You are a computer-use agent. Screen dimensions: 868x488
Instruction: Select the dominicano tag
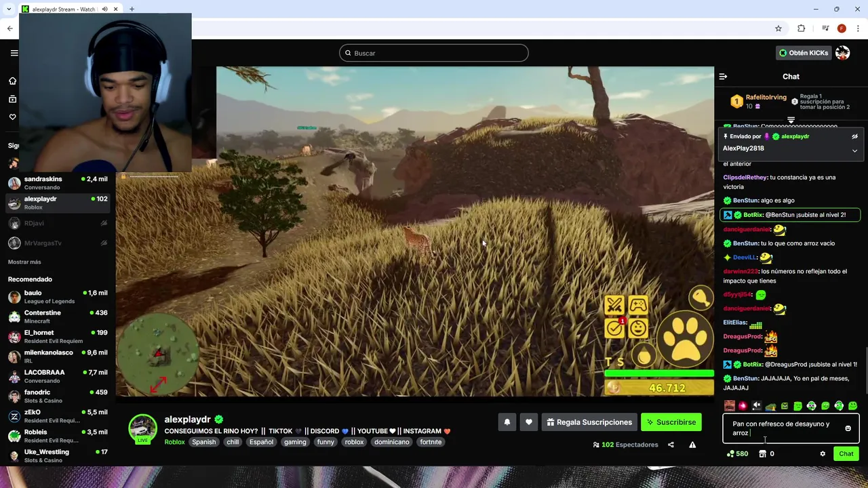[x=391, y=442]
